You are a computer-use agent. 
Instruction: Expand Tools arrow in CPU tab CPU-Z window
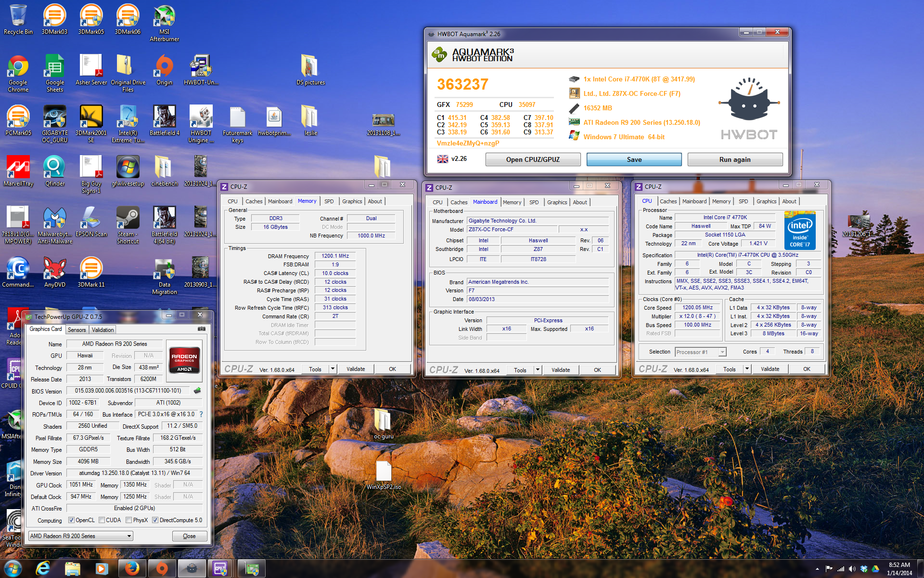[747, 369]
